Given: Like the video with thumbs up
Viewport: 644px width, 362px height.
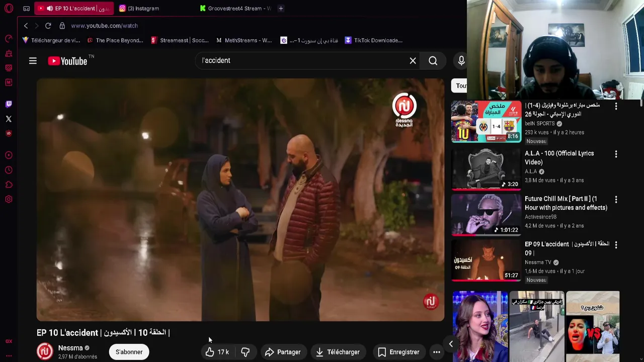Looking at the screenshot, I should click(x=217, y=352).
